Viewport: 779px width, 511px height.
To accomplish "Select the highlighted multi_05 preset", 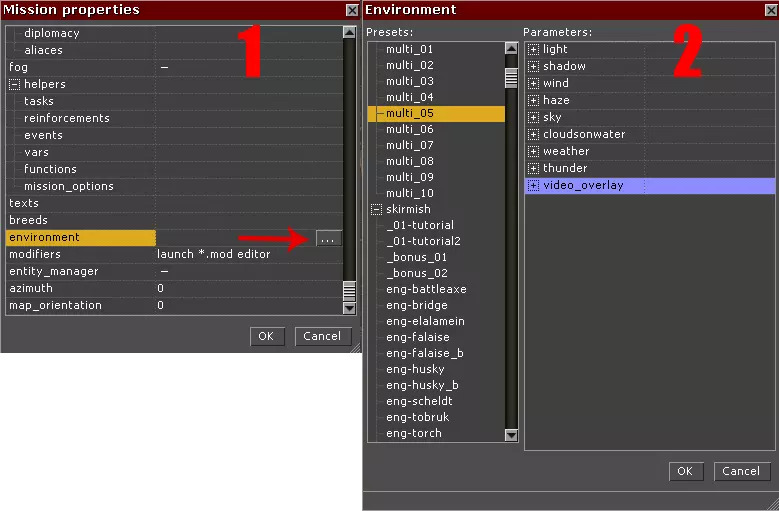I will [436, 113].
